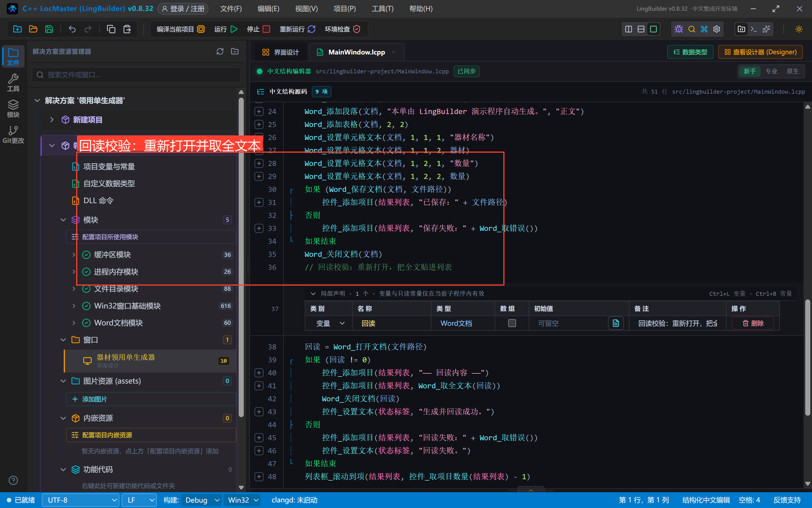Click the paste clipboard icon in toolbar
812x508 pixels.
(127, 29)
